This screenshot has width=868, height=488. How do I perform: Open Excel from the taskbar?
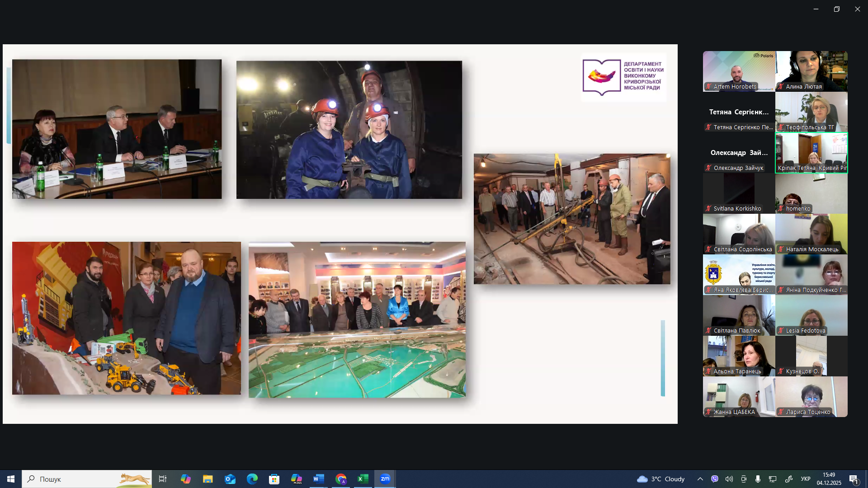click(x=363, y=479)
